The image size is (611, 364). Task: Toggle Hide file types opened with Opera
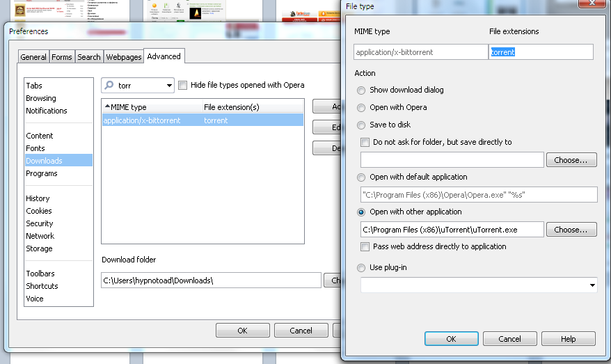pos(182,85)
